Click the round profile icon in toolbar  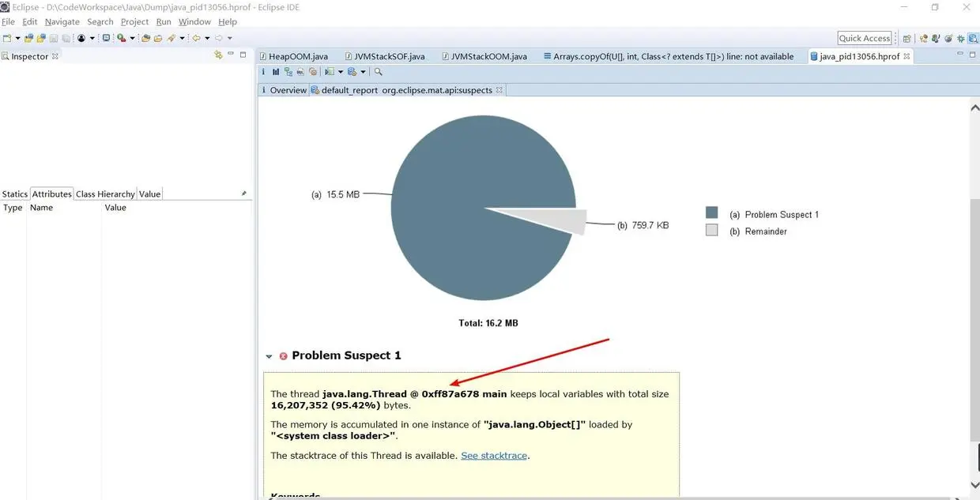point(81,38)
